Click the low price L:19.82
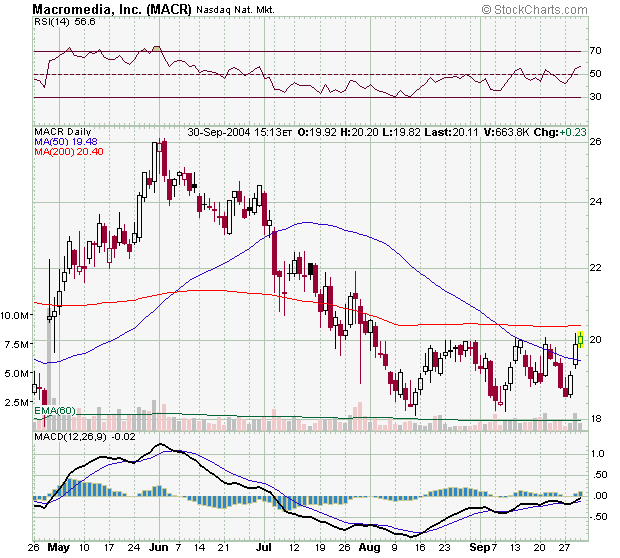This screenshot has width=620, height=558. [x=401, y=132]
